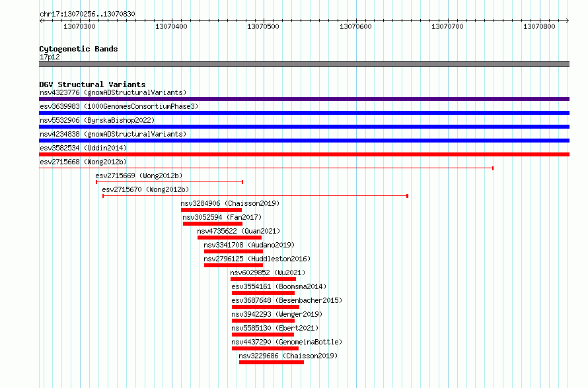Select nsv3942293 Wenger2019 label
This screenshot has height=388, width=588.
click(277, 314)
